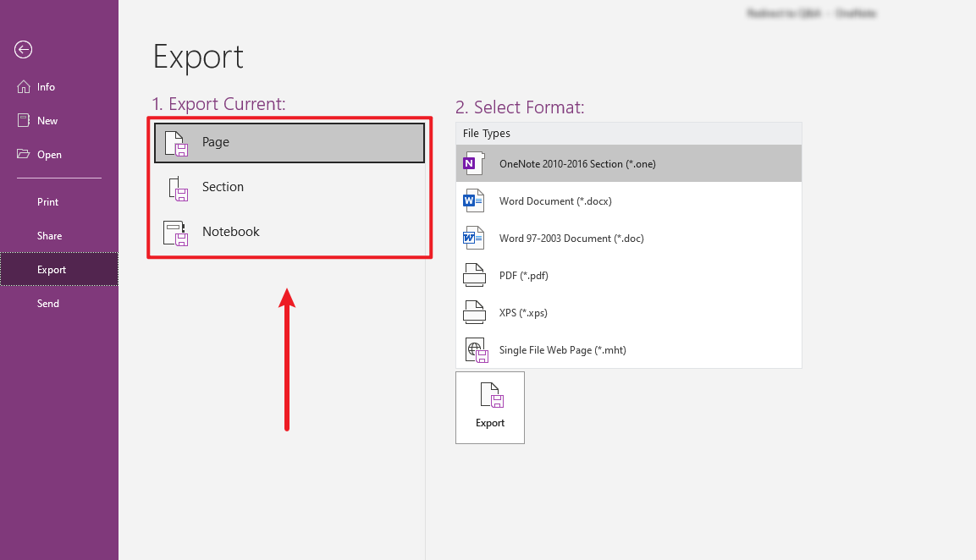
Task: Choose Section under Export Current
Action: click(289, 187)
